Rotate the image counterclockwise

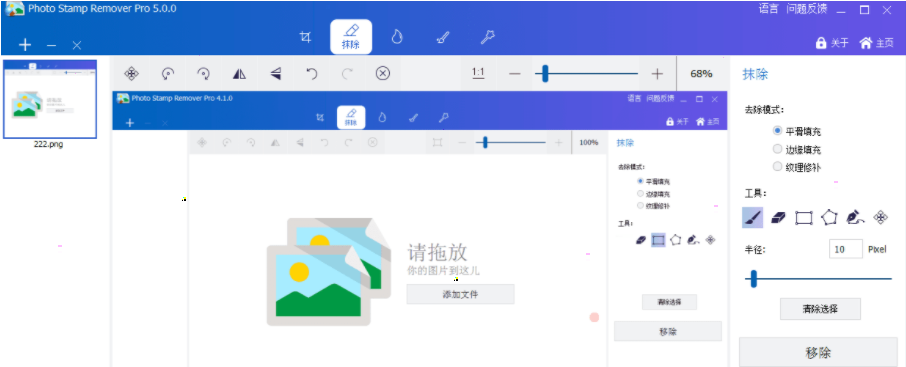[168, 73]
